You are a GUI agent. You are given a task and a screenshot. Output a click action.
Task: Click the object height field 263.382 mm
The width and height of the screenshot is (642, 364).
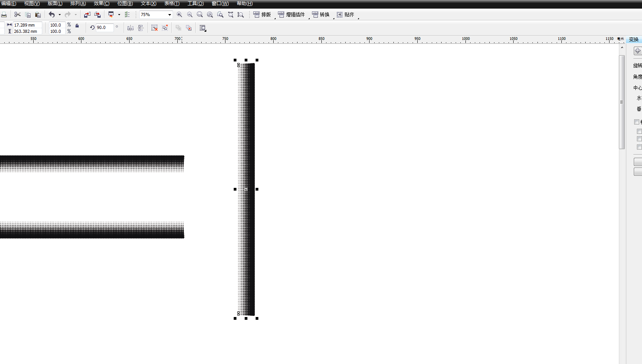pos(27,31)
